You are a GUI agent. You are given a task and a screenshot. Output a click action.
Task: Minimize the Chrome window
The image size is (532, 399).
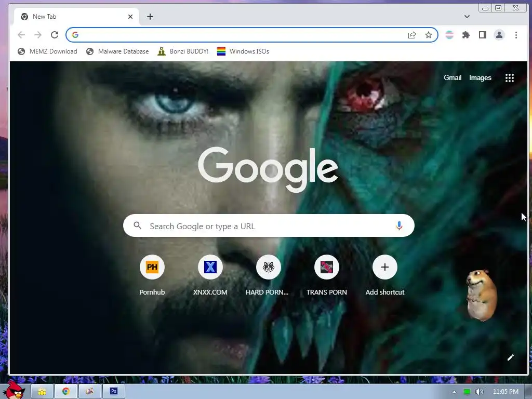click(x=485, y=8)
